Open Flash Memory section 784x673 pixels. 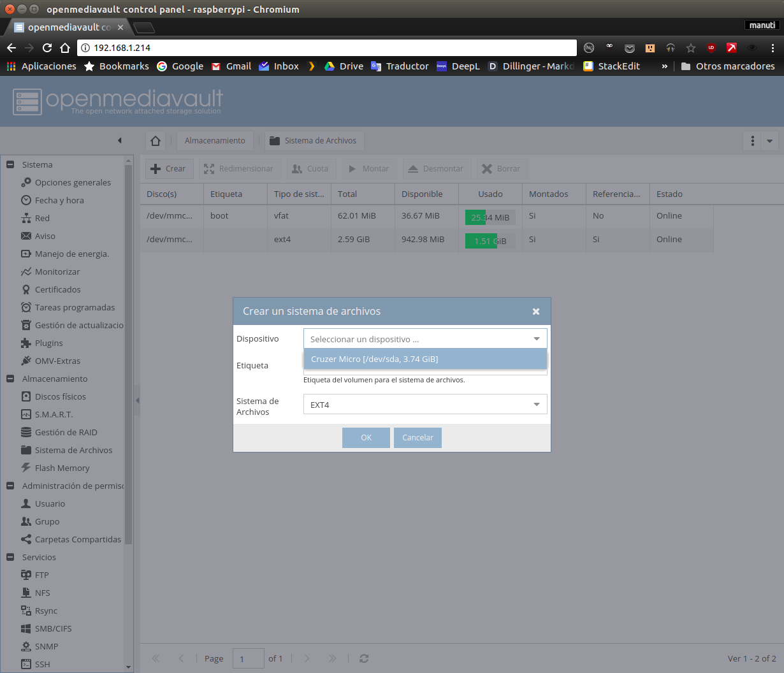pos(62,468)
